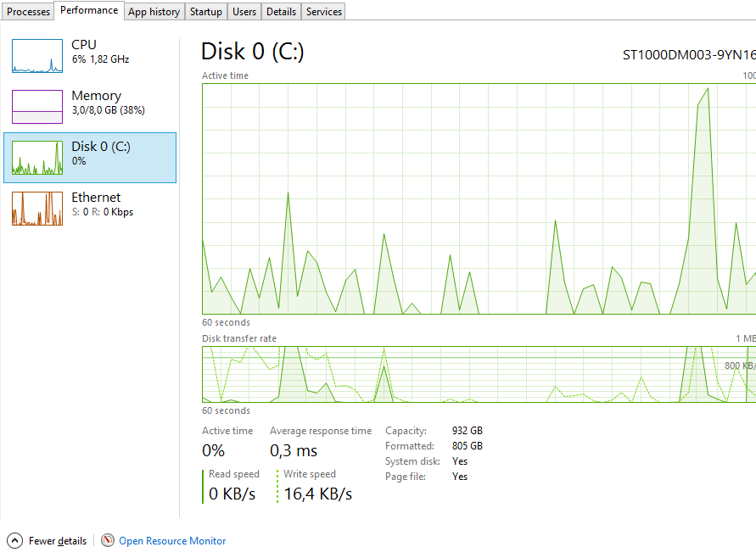Click the Fewer details button text
The height and width of the screenshot is (558, 756).
pos(58,541)
